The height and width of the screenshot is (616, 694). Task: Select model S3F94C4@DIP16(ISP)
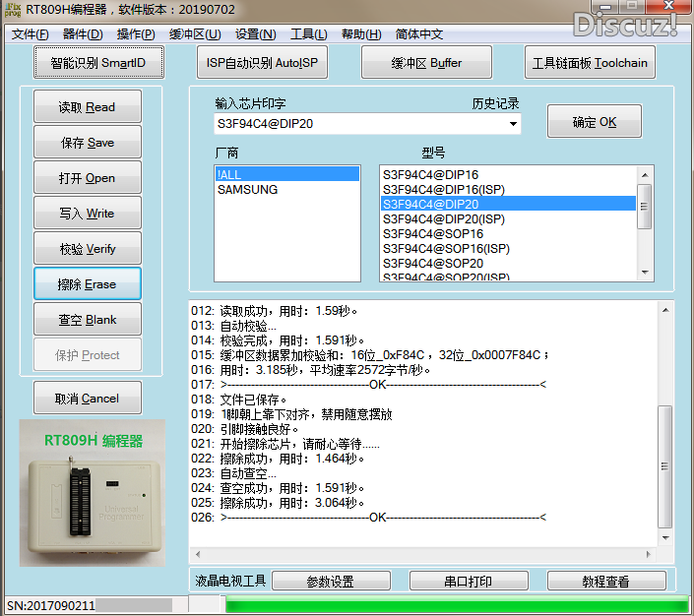pos(508,189)
